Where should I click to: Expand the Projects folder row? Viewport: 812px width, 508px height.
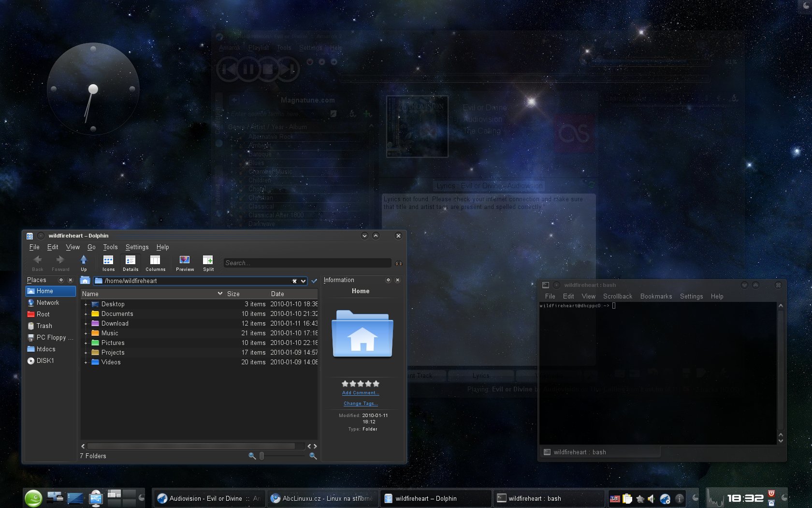[86, 353]
